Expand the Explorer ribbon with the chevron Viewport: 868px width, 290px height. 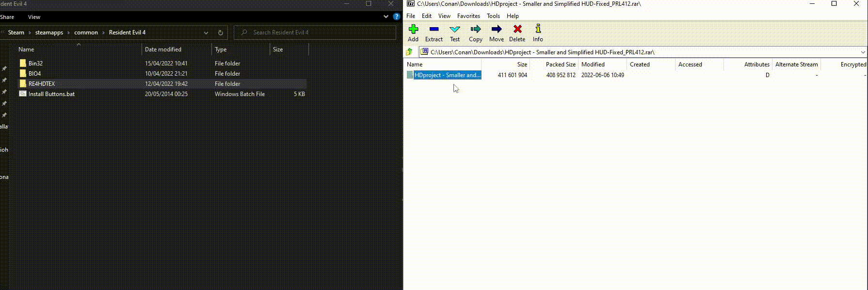tap(386, 16)
